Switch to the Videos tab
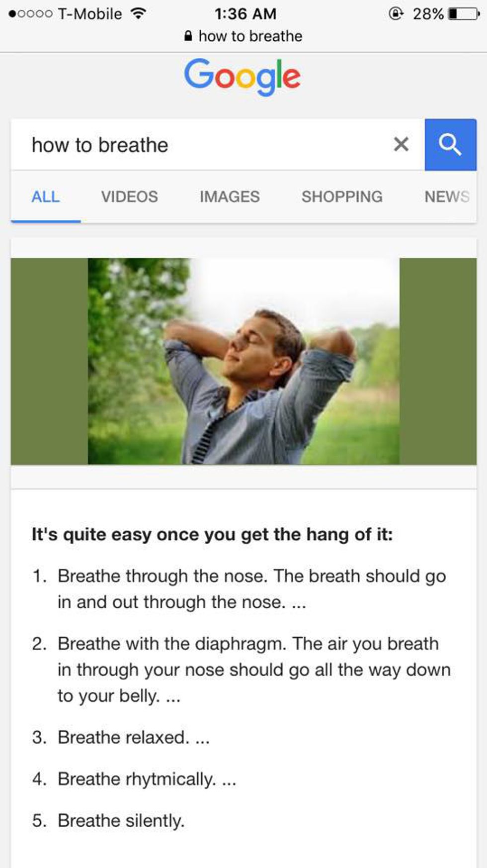The width and height of the screenshot is (487, 868). pyautogui.click(x=130, y=196)
